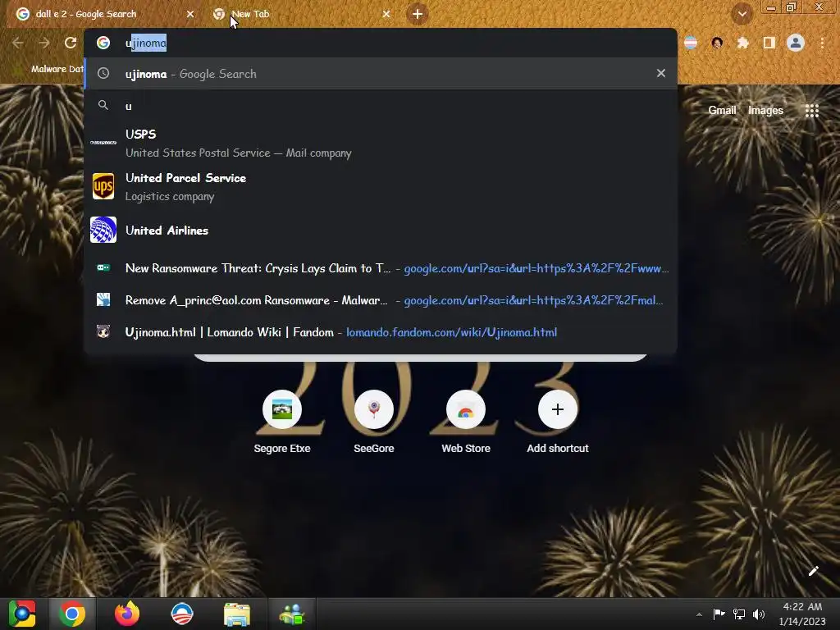Open Gmail link
This screenshot has width=840, height=630.
722,111
